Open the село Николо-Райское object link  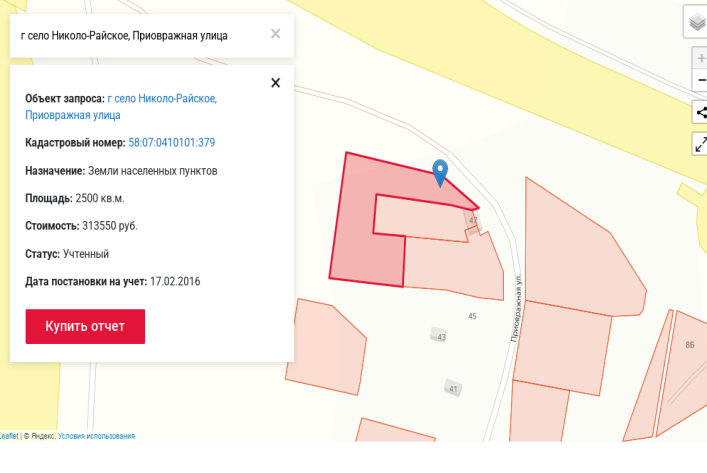pos(162,99)
